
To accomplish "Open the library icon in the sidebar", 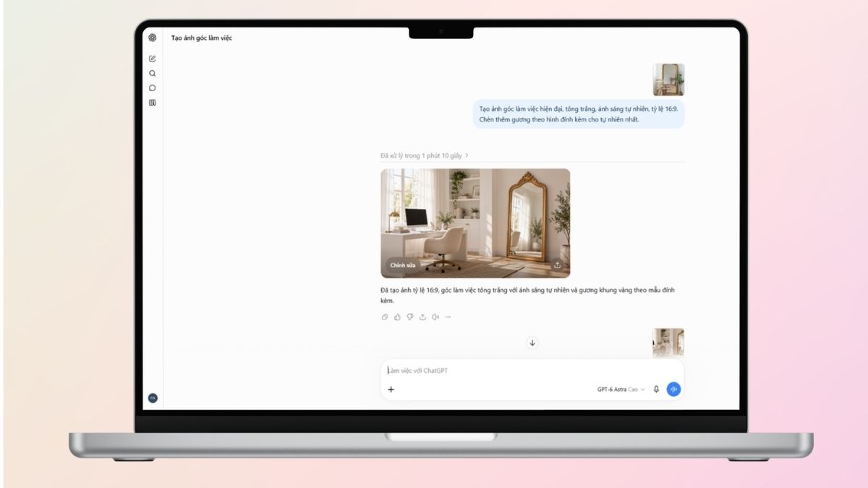I will 152,103.
